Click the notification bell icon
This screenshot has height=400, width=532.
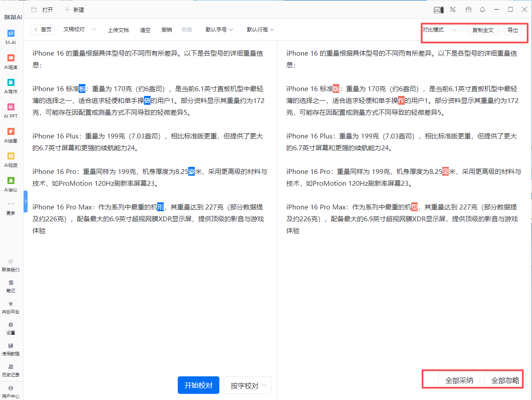coord(483,10)
